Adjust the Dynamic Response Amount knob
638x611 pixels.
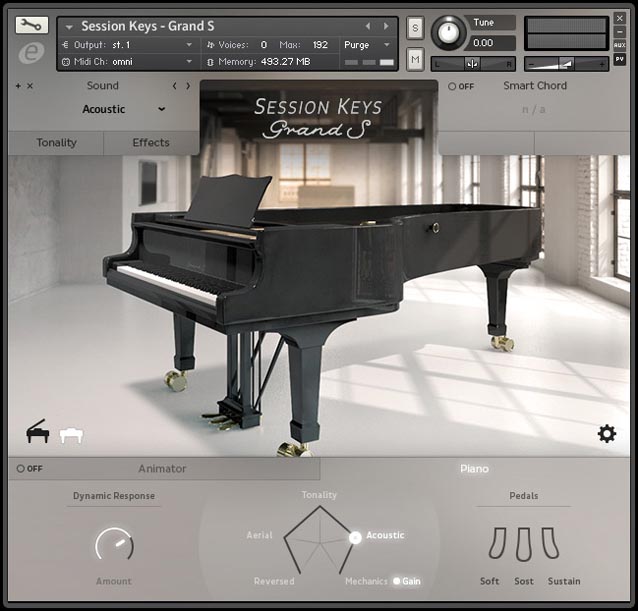[114, 545]
